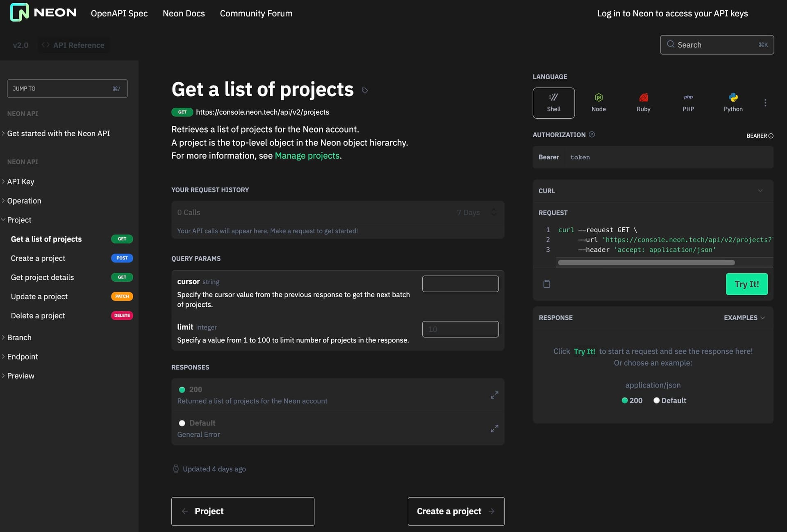The image size is (787, 532).
Task: Switch code sample to Node
Action: click(598, 102)
